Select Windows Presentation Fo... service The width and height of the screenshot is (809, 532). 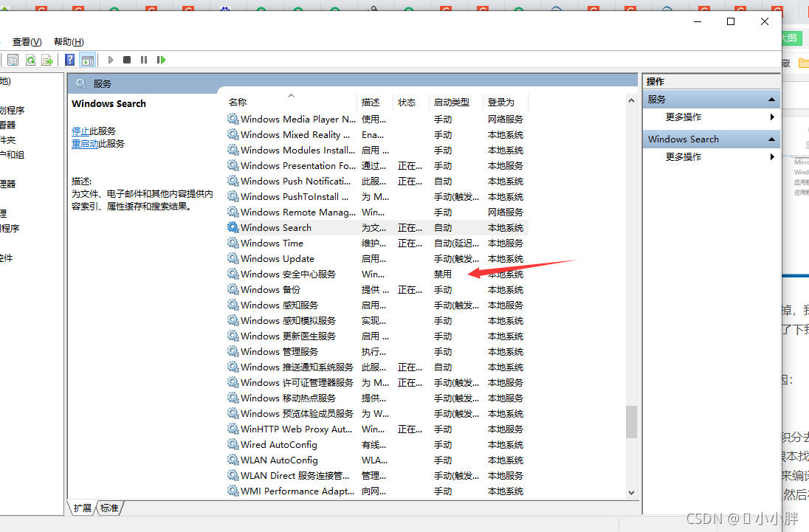point(377,165)
